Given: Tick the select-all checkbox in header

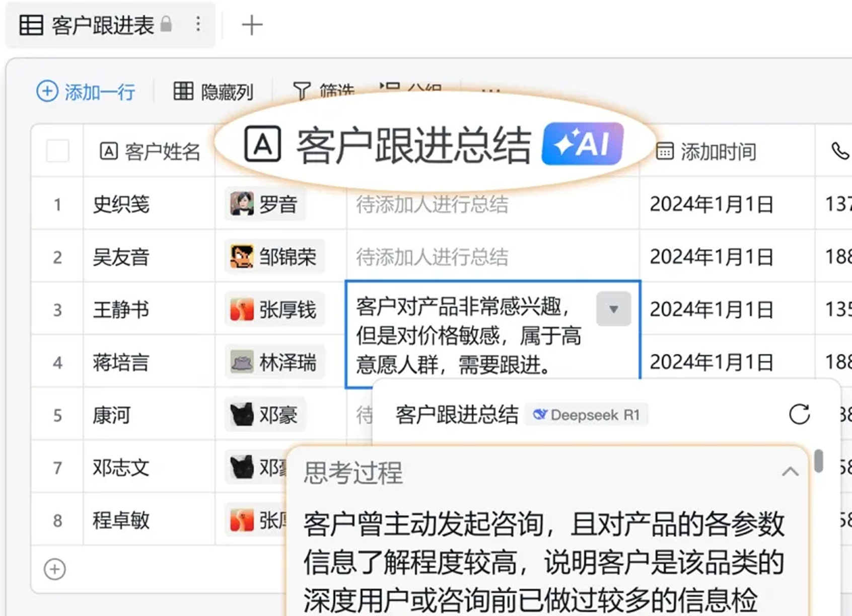Looking at the screenshot, I should [57, 151].
